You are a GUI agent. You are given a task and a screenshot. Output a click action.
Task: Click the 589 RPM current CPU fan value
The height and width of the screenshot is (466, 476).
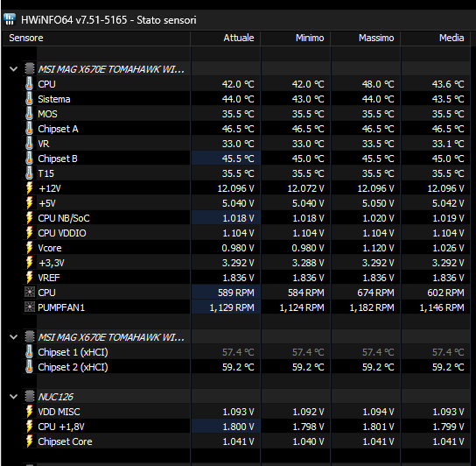pos(236,293)
